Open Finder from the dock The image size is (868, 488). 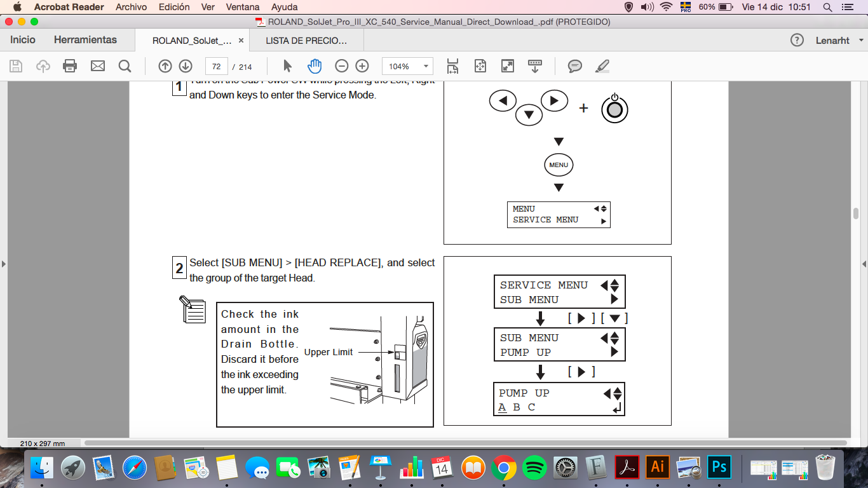tap(43, 468)
